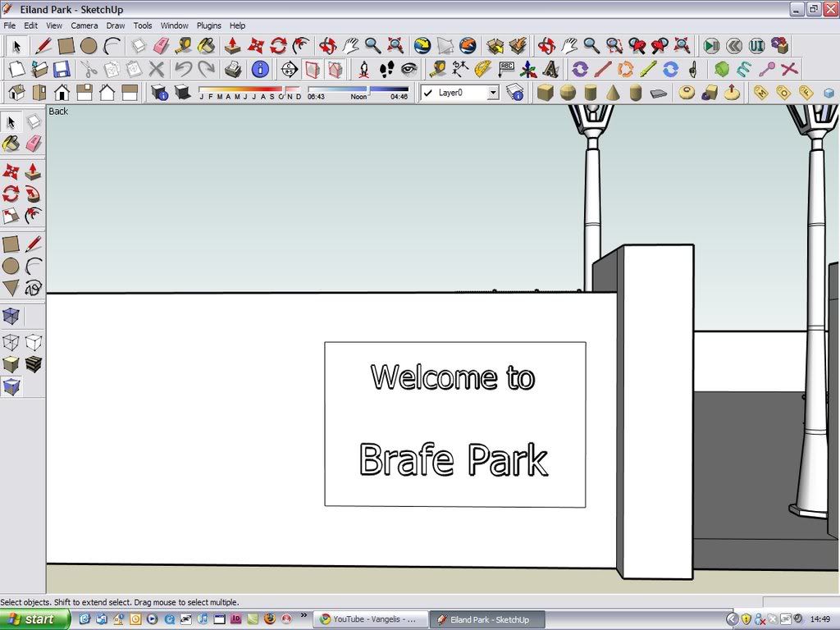Click Eiland Park - SketchUp taskbar button

click(486, 619)
